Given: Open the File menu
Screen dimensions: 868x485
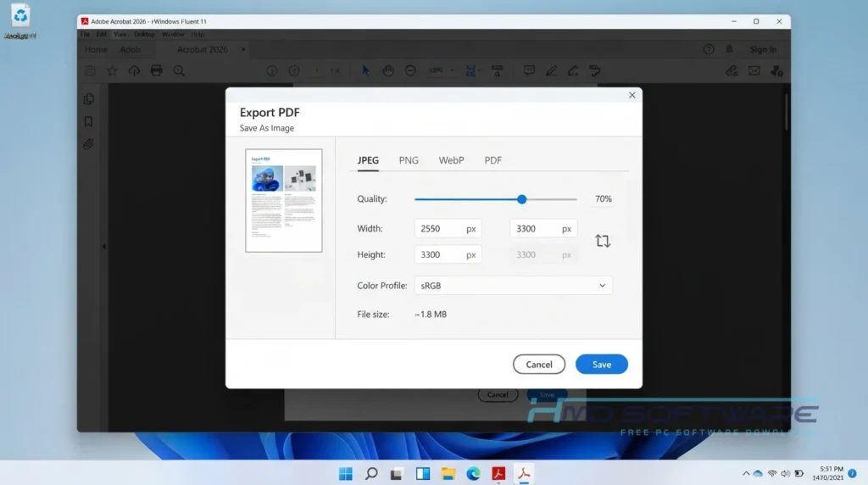Looking at the screenshot, I should (85, 34).
